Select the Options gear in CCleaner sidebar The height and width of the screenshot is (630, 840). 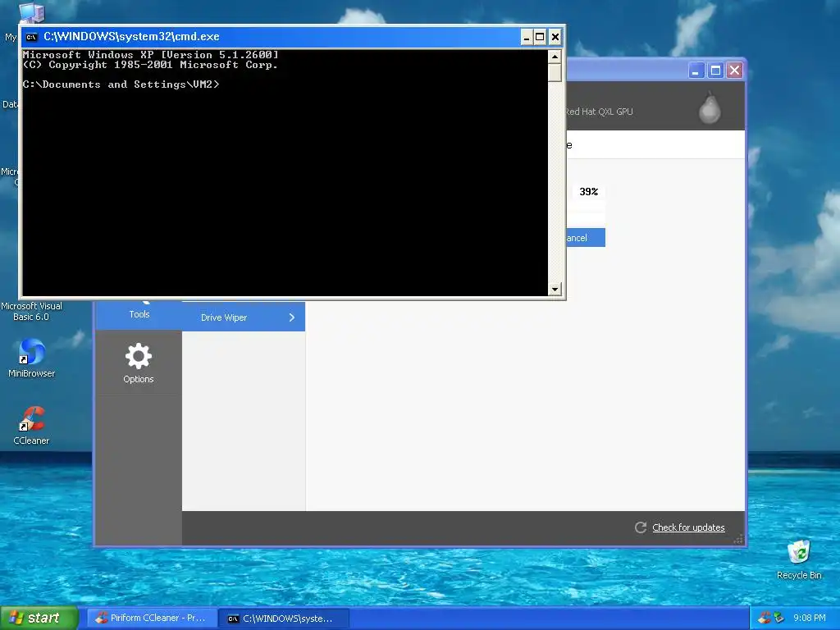[x=138, y=363]
